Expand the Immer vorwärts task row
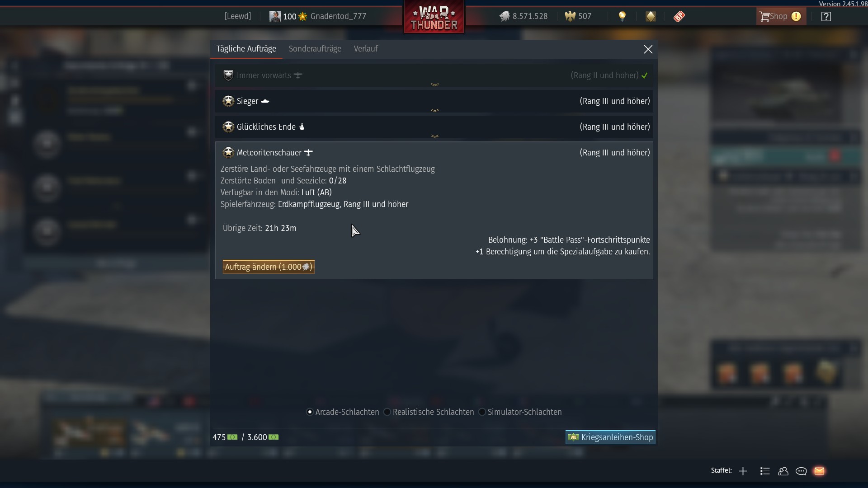This screenshot has height=488, width=868. (434, 75)
